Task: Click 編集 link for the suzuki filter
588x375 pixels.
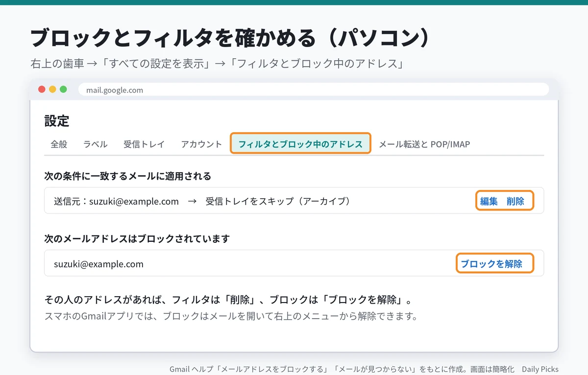Action: click(489, 201)
